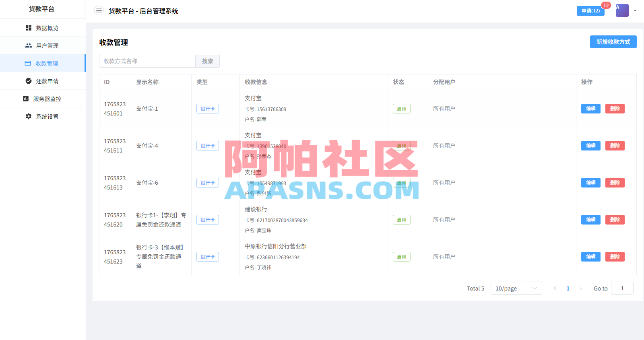Delete the 建设银行 row

tap(615, 220)
